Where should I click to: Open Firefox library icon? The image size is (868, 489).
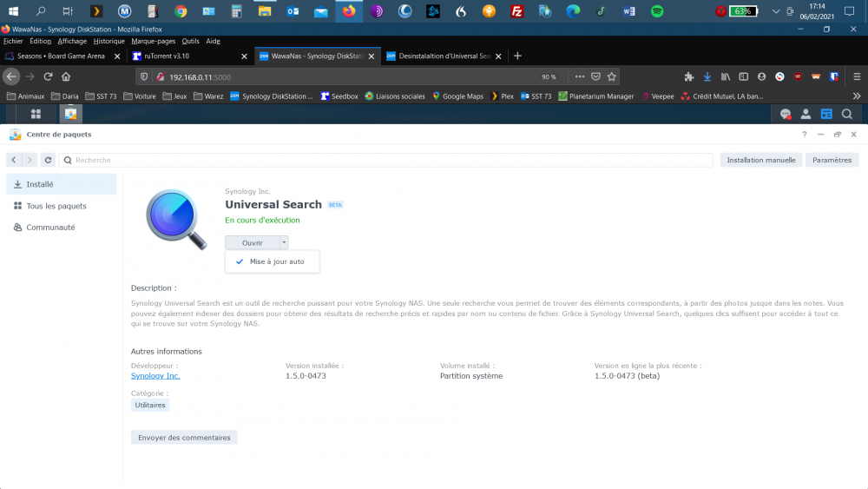[725, 77]
